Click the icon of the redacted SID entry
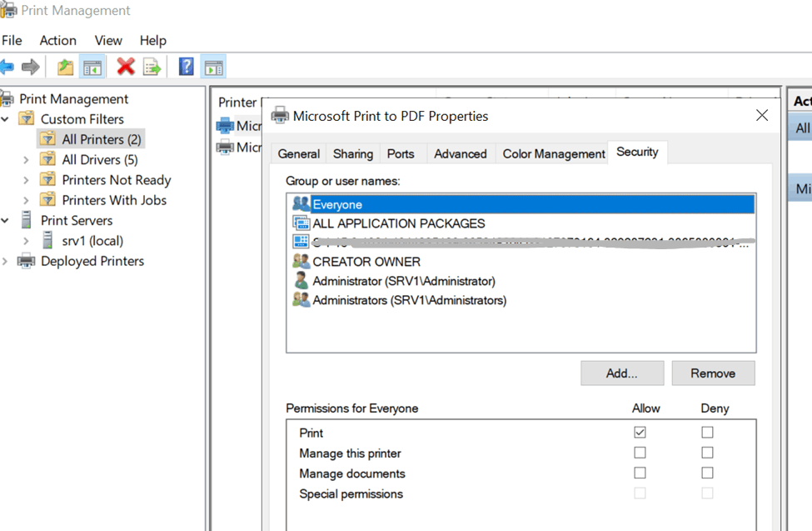This screenshot has width=812, height=531. [301, 243]
